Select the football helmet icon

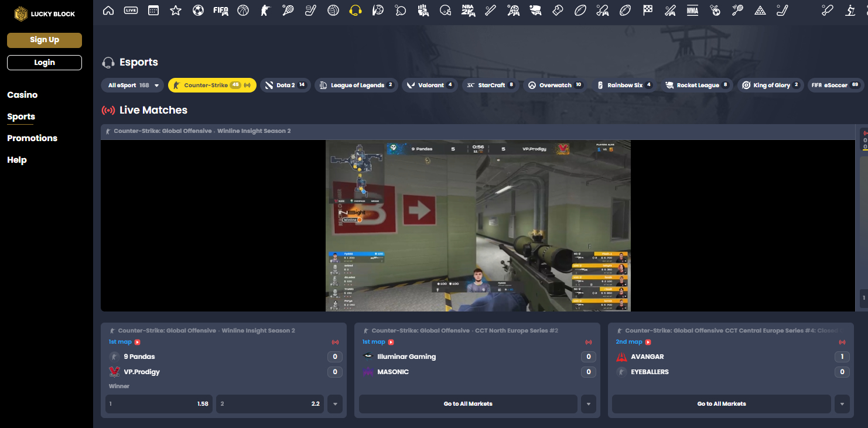click(446, 10)
